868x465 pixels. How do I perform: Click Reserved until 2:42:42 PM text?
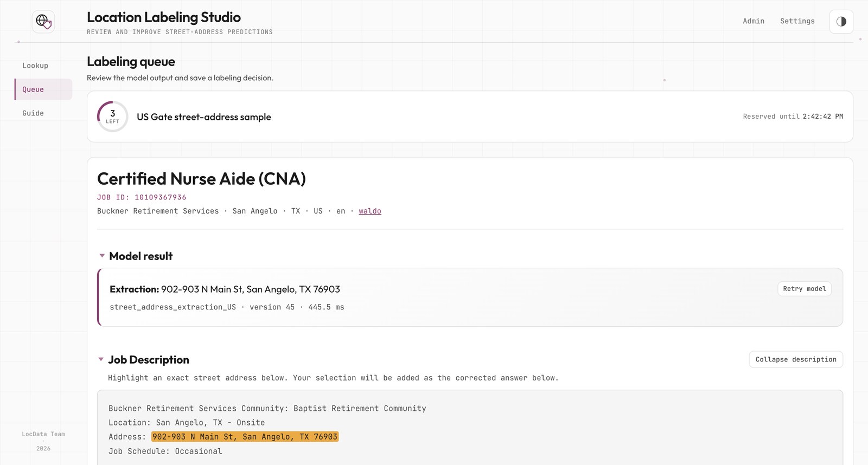coord(793,117)
